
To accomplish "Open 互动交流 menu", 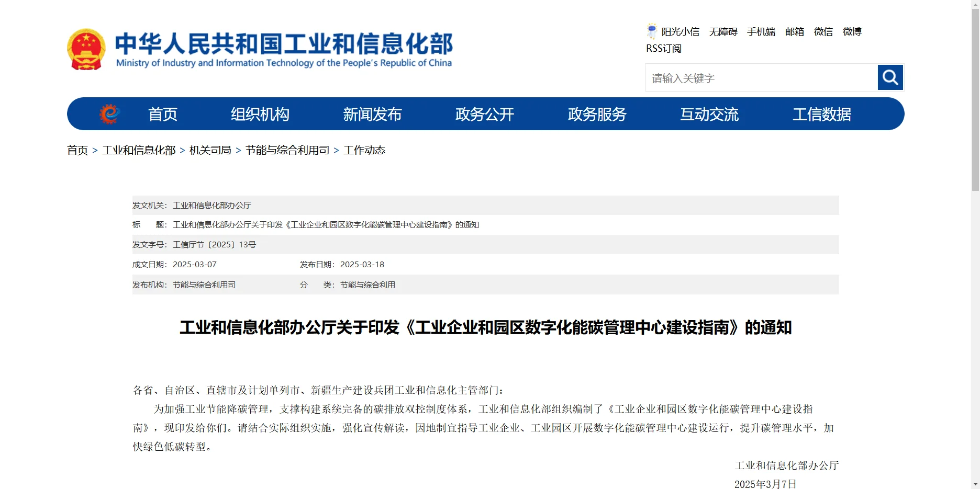I will (709, 114).
